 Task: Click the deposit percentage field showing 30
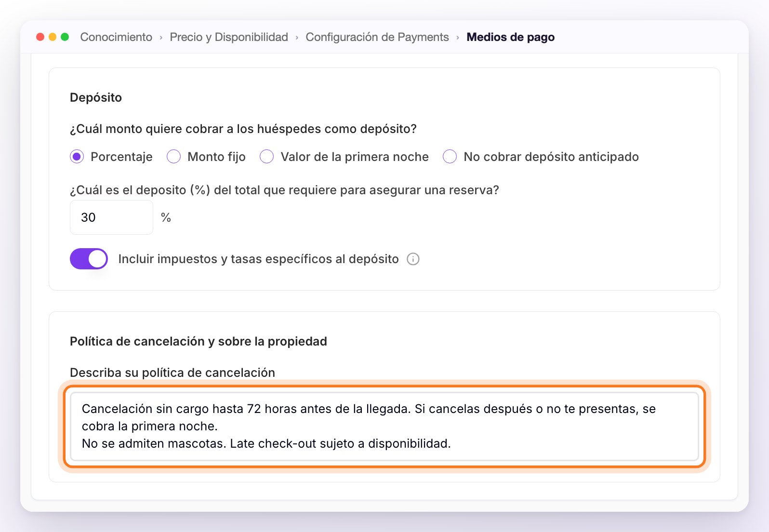pos(111,217)
